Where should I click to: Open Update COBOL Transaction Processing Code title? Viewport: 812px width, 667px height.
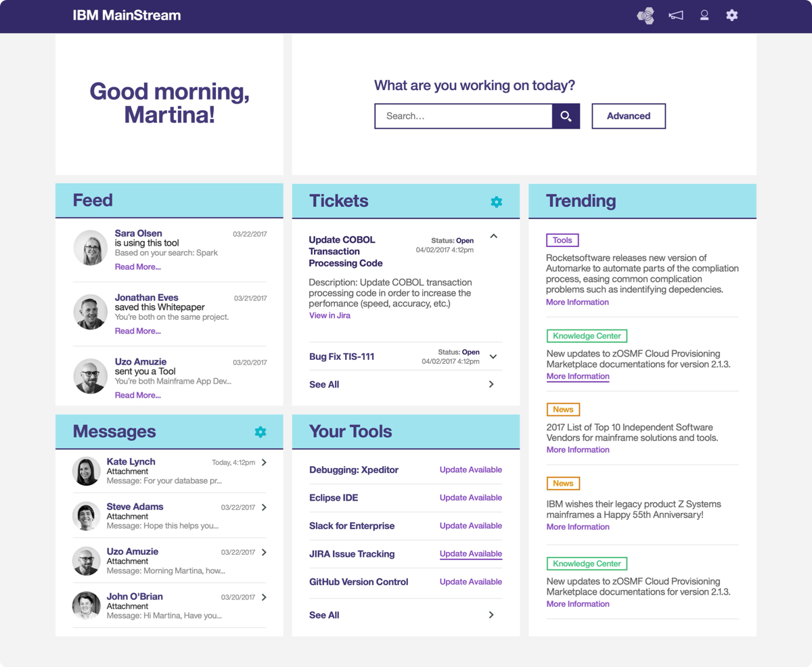346,252
